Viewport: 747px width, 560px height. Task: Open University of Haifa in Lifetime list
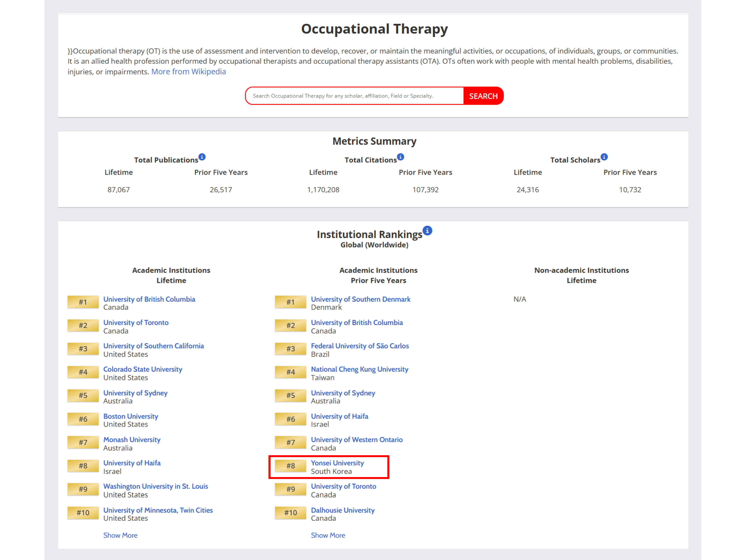coord(132,463)
